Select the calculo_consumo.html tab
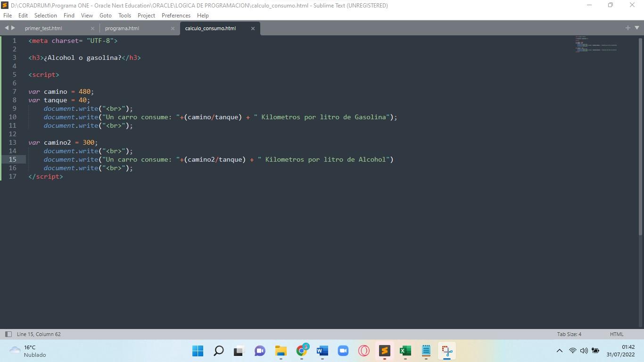Screen dimensions: 644x362 coord(210,28)
